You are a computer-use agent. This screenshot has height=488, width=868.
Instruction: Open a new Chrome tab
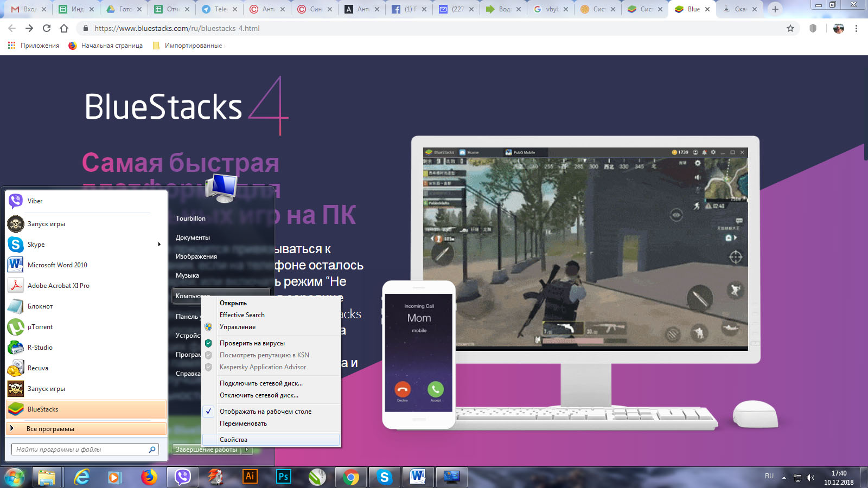775,9
